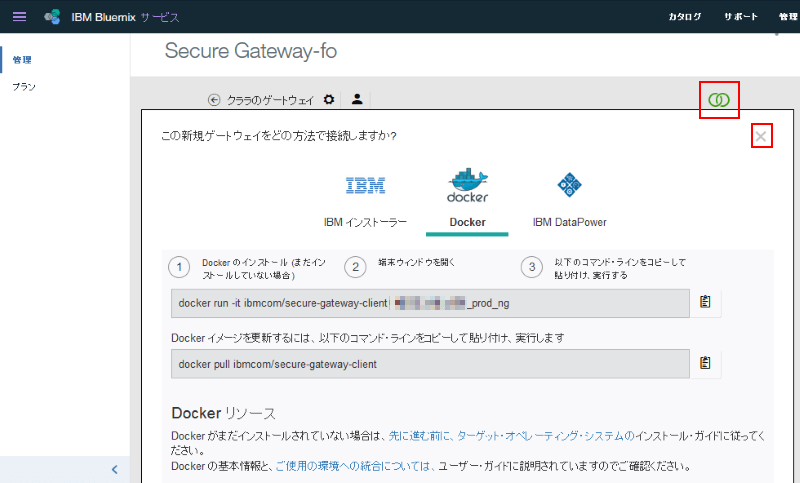Open gateway settings gear icon

click(x=329, y=99)
